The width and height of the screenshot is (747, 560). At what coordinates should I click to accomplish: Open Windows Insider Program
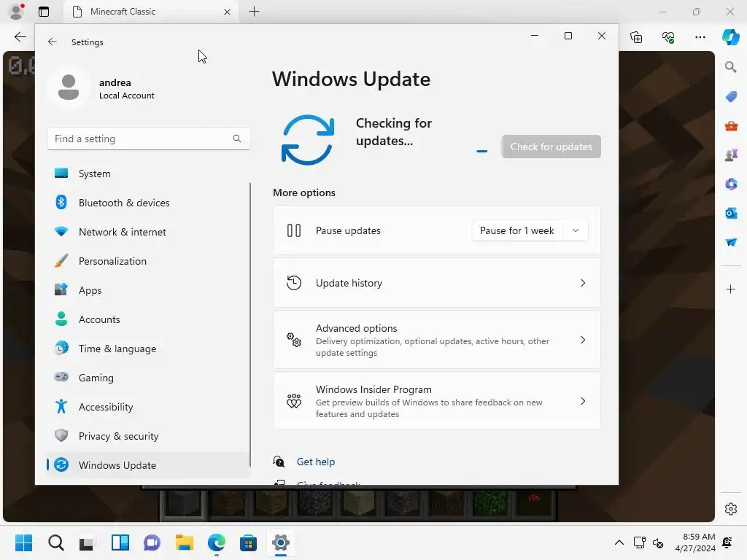(436, 401)
